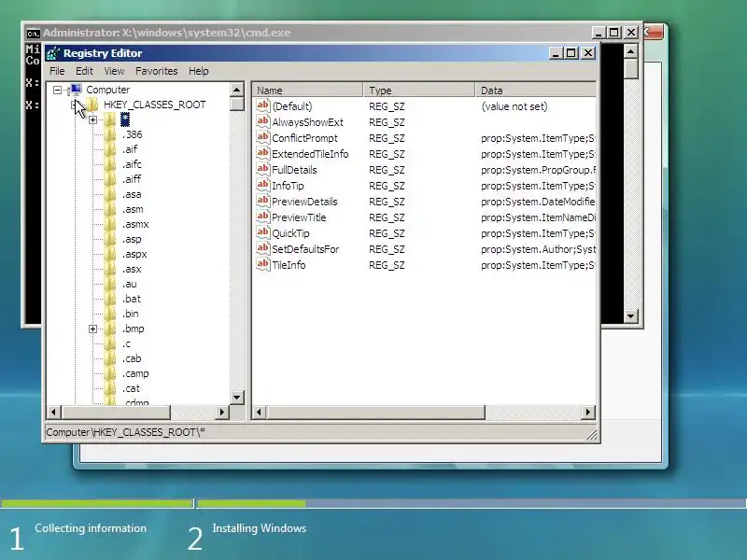Click the .asa folder icon
The height and width of the screenshot is (560, 747).
click(110, 194)
